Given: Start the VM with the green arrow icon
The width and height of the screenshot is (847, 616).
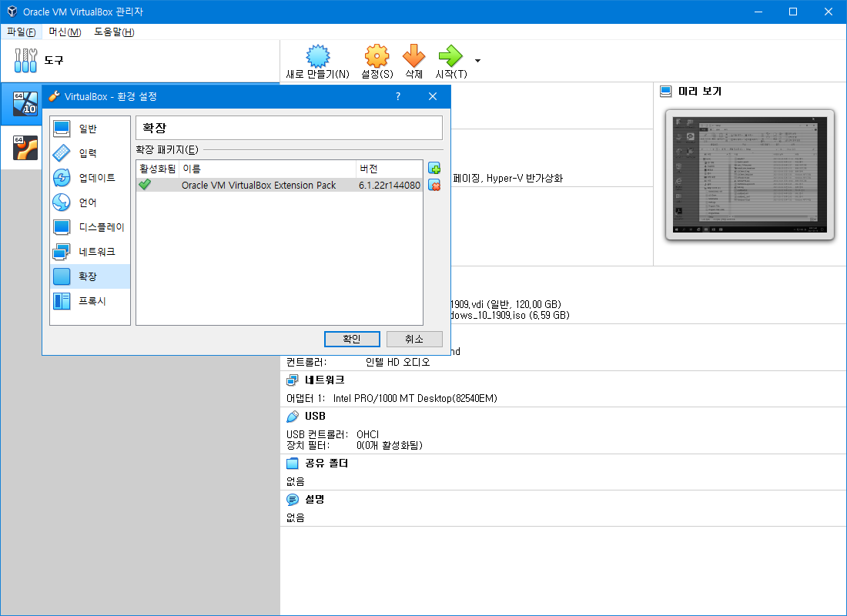Looking at the screenshot, I should click(x=450, y=55).
